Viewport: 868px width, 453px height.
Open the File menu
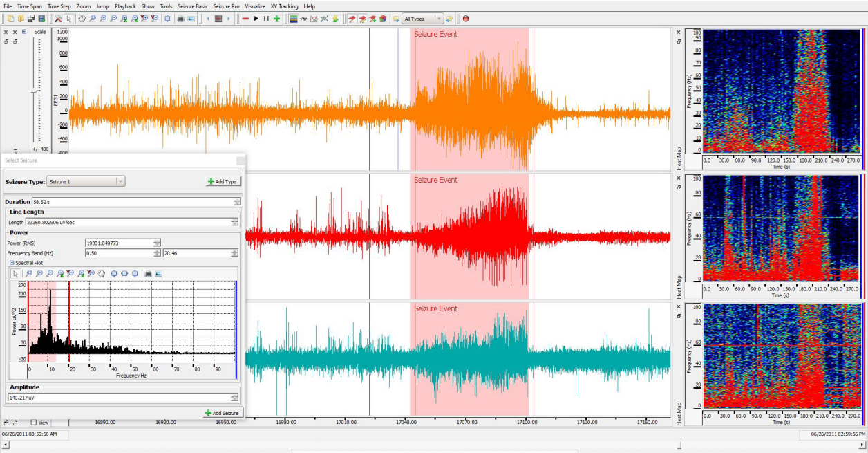[8, 6]
